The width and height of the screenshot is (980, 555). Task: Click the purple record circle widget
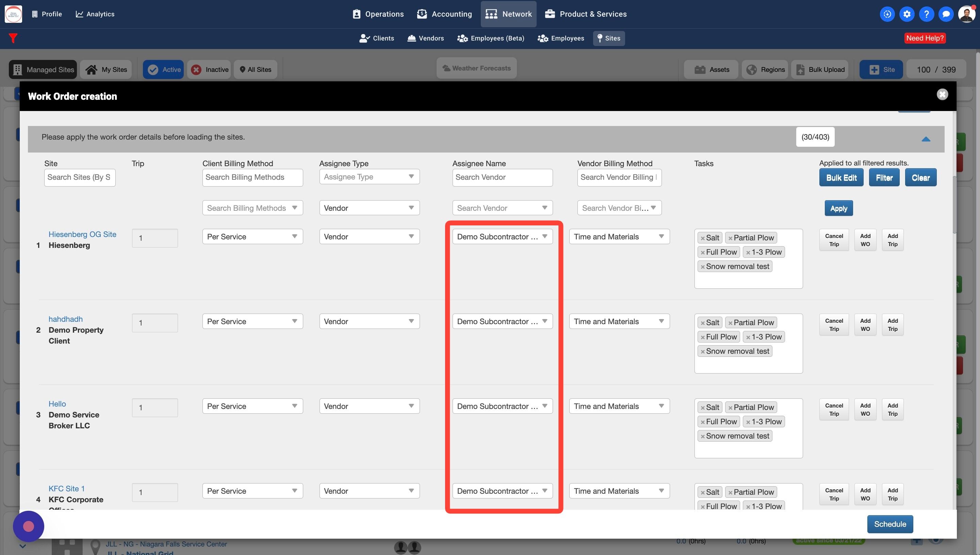pyautogui.click(x=29, y=526)
